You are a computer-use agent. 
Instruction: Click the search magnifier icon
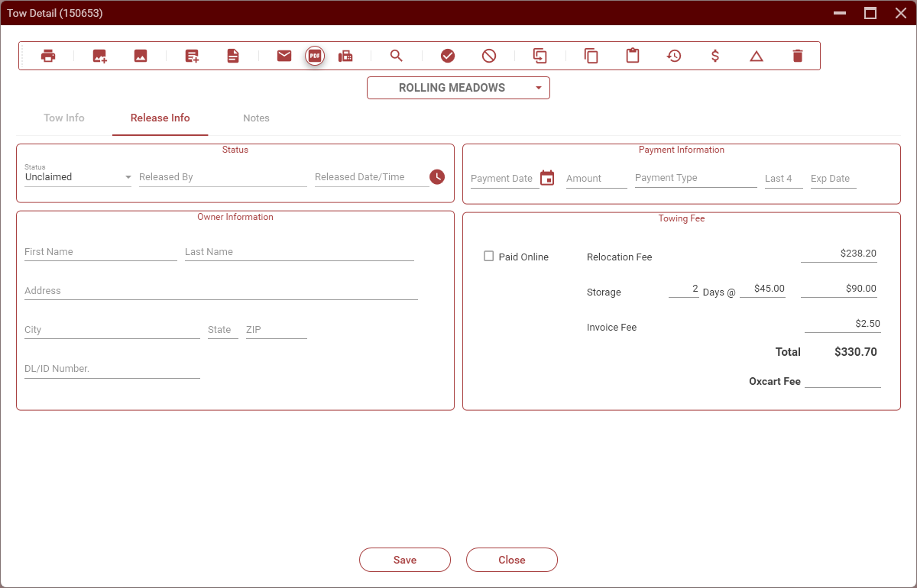click(x=396, y=56)
